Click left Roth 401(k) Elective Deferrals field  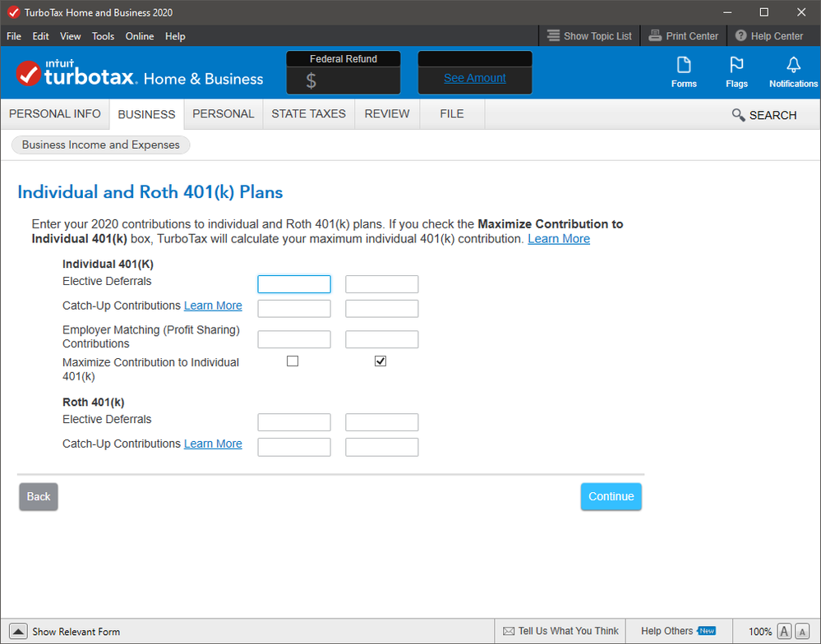tap(294, 422)
